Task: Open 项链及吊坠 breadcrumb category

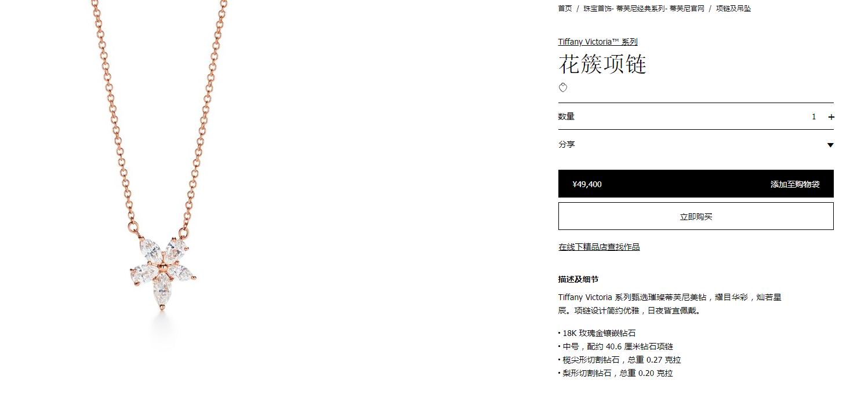Action: coord(733,9)
